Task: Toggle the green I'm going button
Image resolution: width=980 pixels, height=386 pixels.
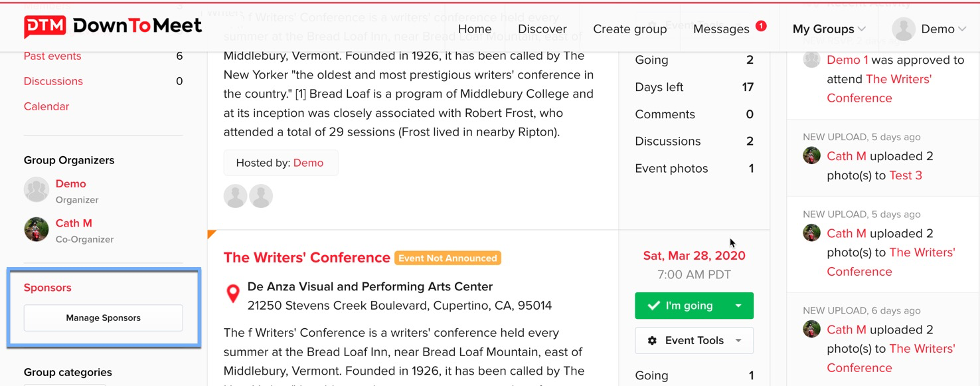Action: coord(681,306)
